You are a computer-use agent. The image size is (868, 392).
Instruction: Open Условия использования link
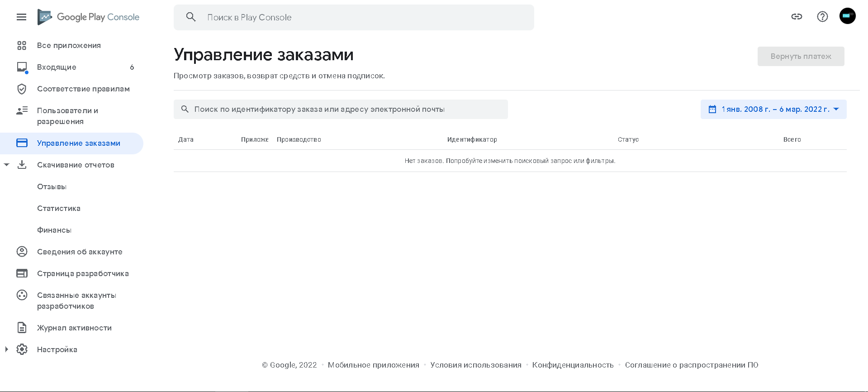tap(476, 365)
